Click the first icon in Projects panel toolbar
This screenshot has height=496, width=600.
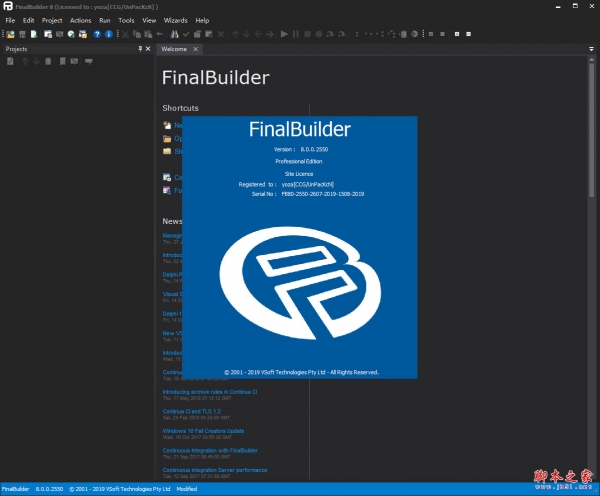(x=10, y=61)
